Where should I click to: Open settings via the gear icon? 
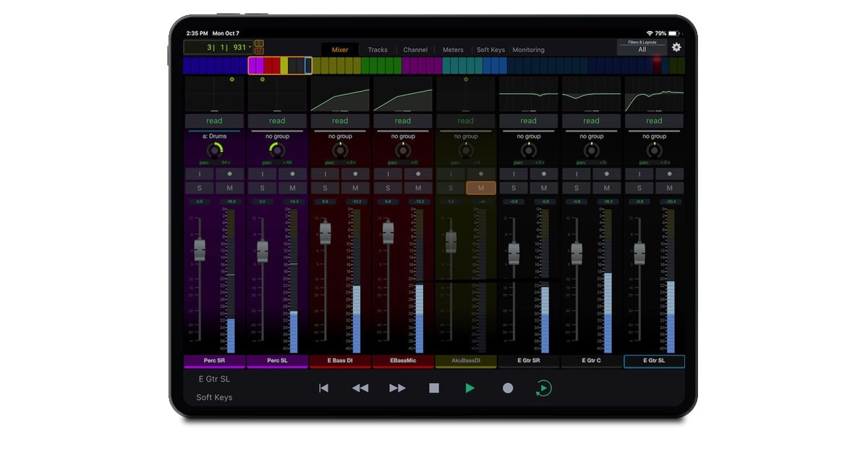click(x=676, y=48)
